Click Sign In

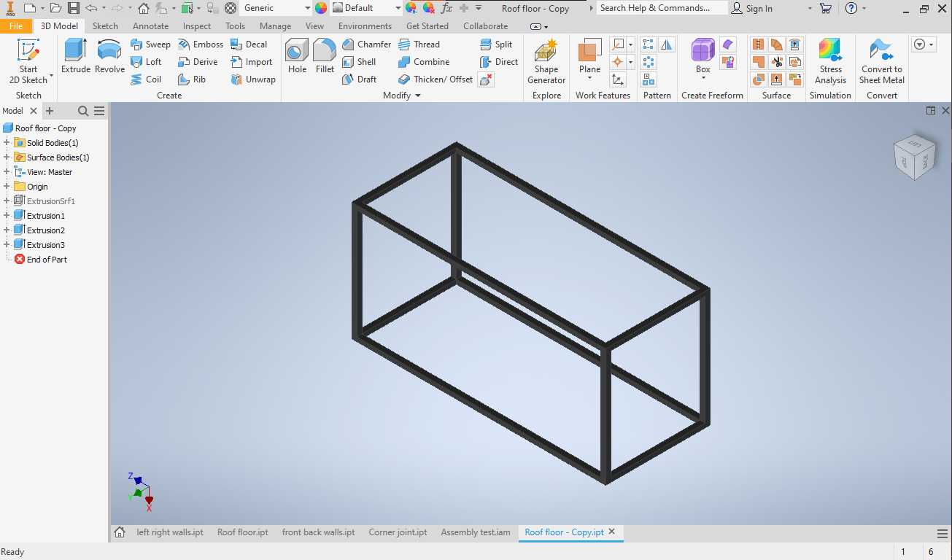(752, 8)
